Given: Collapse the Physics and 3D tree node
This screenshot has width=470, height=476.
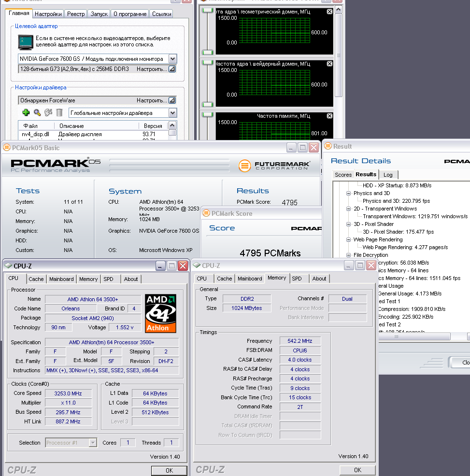Looking at the screenshot, I should [348, 193].
